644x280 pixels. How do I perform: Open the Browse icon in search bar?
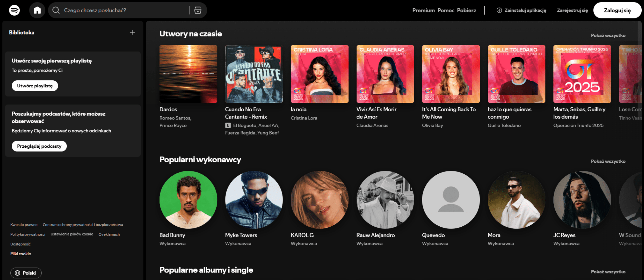(x=198, y=10)
